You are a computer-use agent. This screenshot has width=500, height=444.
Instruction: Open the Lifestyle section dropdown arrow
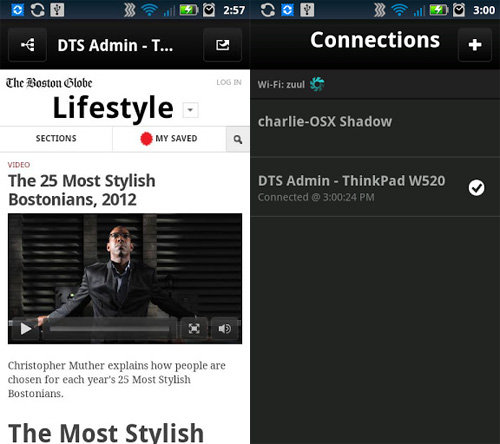(x=190, y=110)
